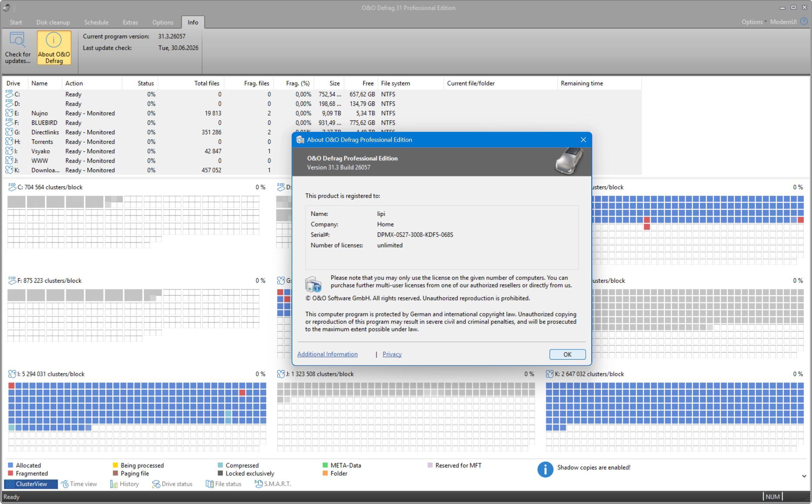Viewport: 812px width, 504px height.
Task: Sort by the Total files column header
Action: pos(191,83)
